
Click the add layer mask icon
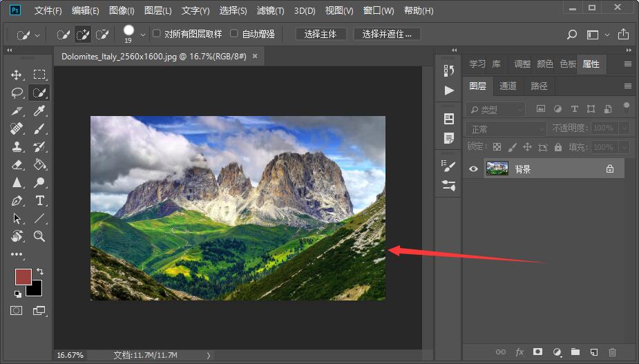point(538,352)
